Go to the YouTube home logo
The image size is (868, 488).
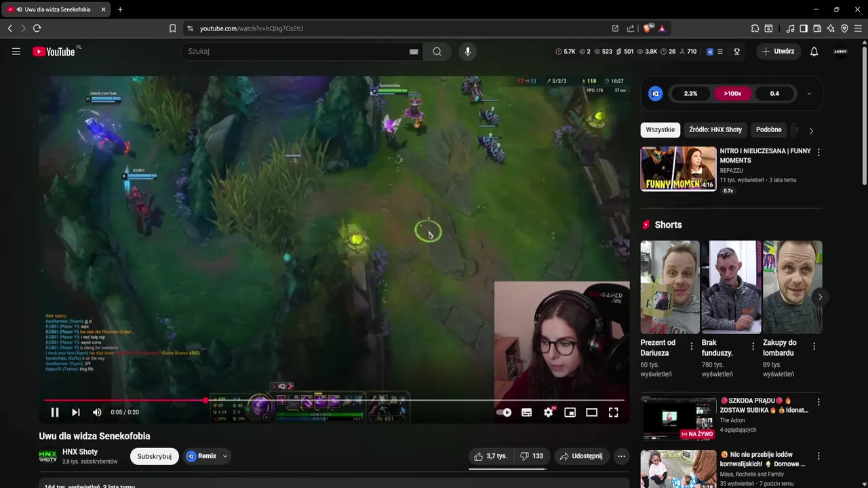tap(54, 52)
